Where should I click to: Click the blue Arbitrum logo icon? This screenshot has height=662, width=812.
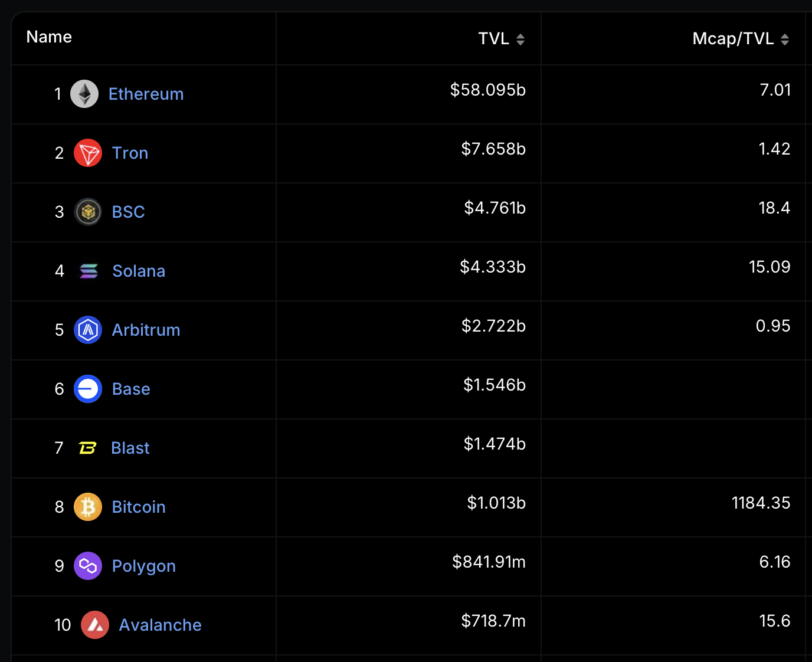88,330
